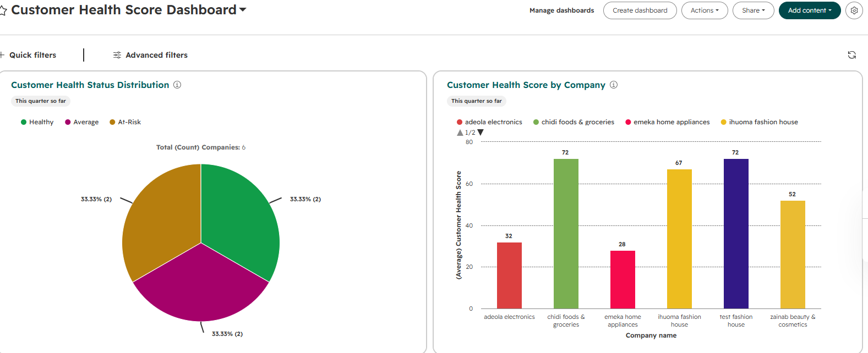Screen dimensions: 868x353
Task: Toggle chidi foods & groceries legend item
Action: tap(574, 122)
